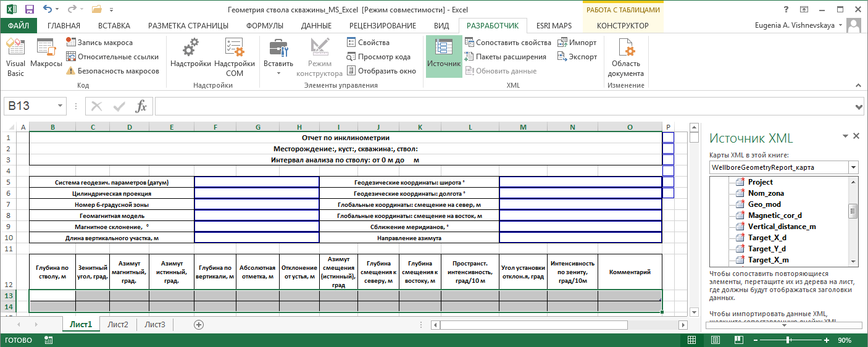Open Область документа panel
The height and width of the screenshot is (347, 868).
tap(626, 57)
